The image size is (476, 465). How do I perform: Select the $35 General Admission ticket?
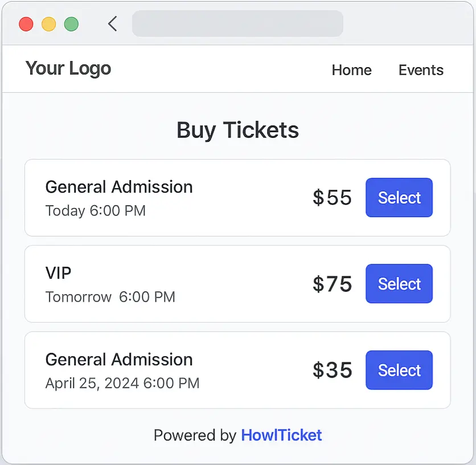click(399, 370)
